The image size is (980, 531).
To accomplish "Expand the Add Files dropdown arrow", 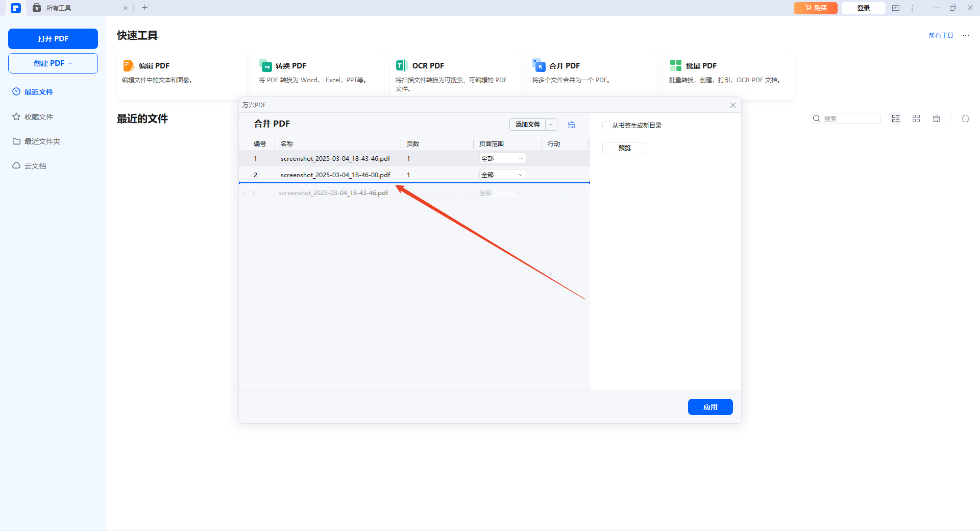I will point(551,125).
